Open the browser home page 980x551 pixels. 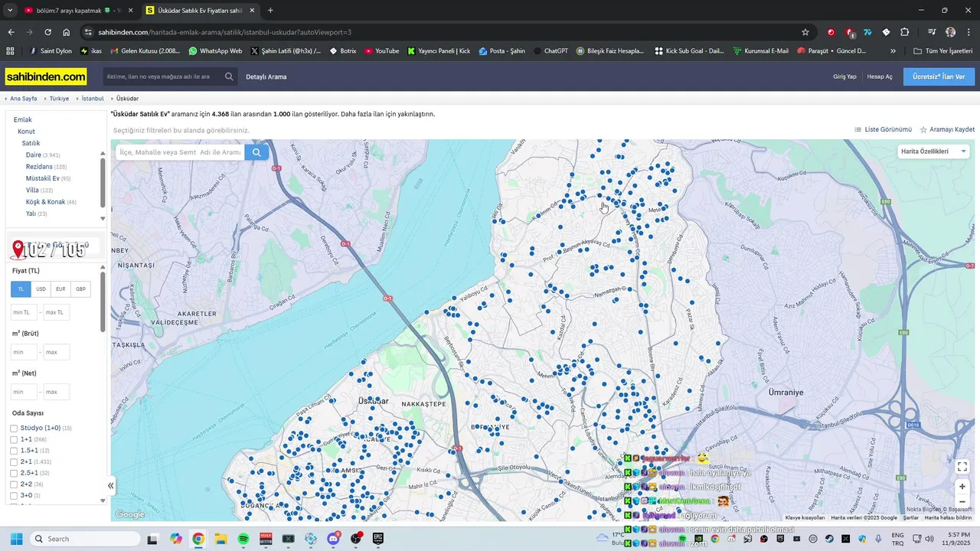(x=67, y=32)
